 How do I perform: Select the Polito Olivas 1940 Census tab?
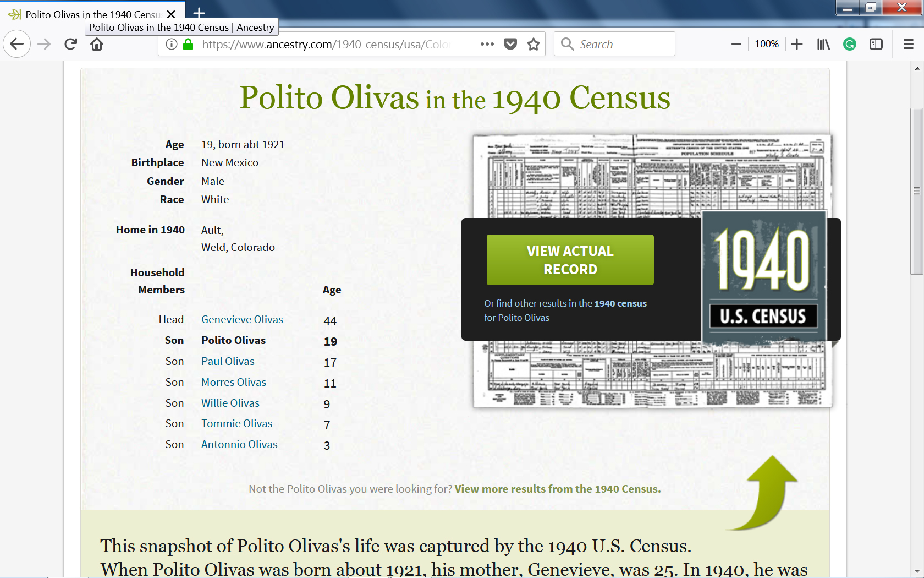(x=92, y=14)
